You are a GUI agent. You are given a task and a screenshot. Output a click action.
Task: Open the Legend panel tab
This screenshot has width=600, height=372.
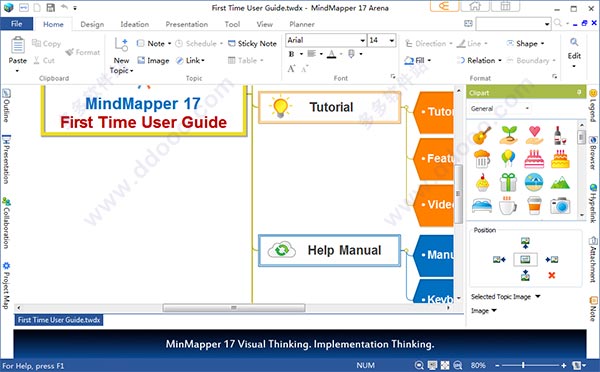pos(593,105)
